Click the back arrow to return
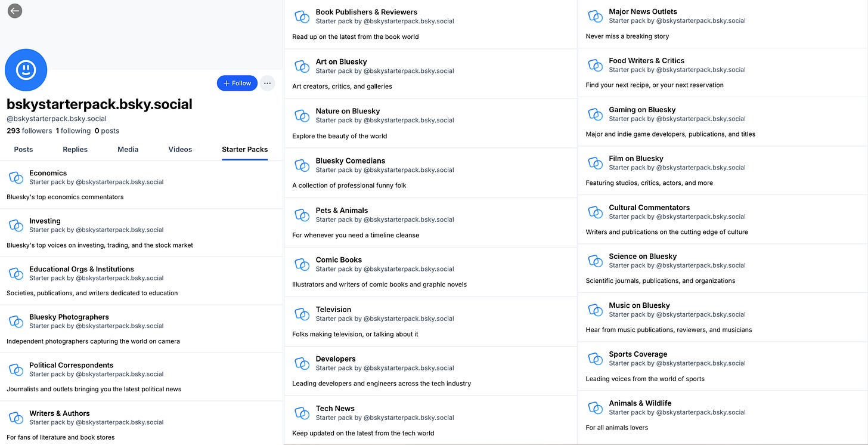 [x=14, y=11]
